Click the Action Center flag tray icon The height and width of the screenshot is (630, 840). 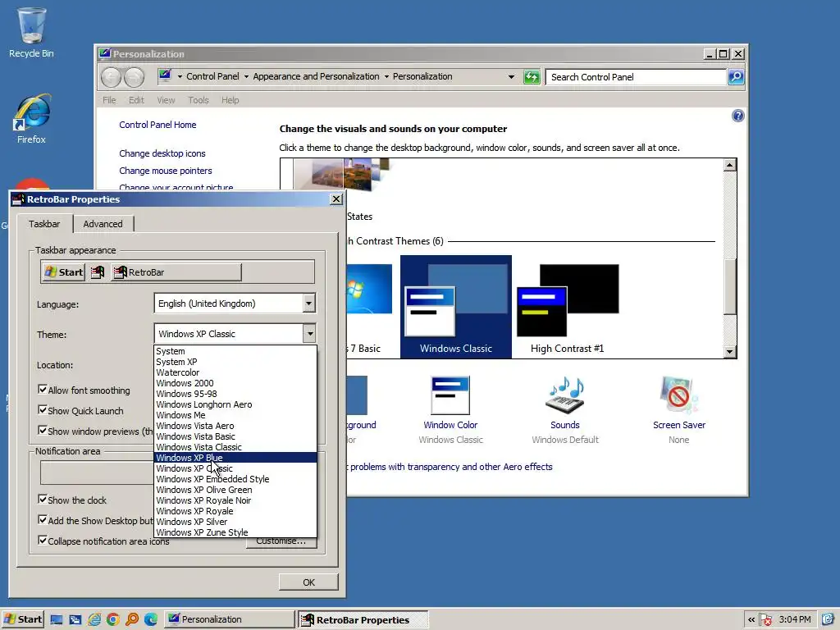click(x=765, y=620)
